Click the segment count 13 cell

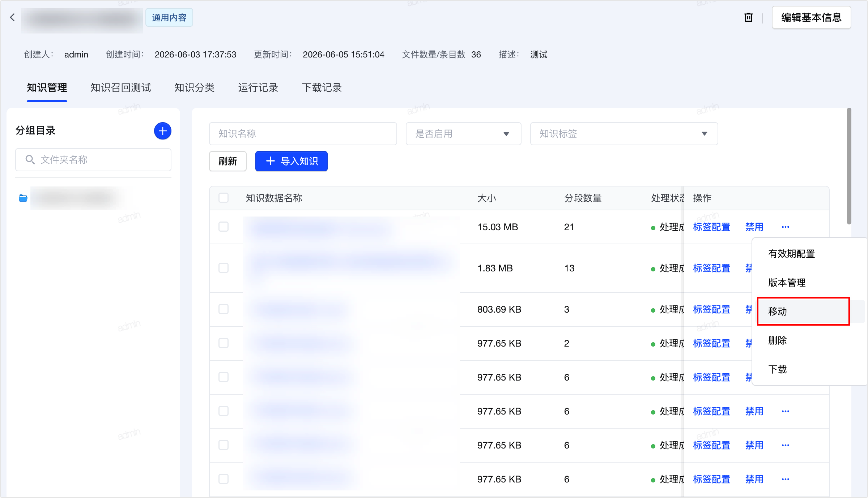pos(569,268)
